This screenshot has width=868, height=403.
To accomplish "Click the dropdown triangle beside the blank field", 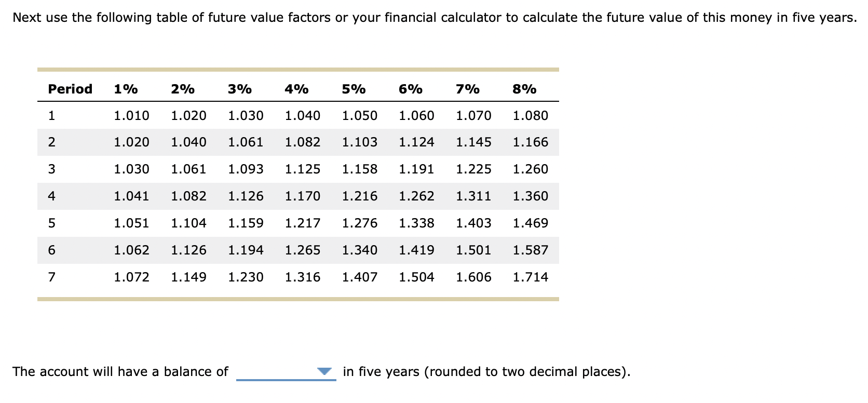I will coord(324,371).
